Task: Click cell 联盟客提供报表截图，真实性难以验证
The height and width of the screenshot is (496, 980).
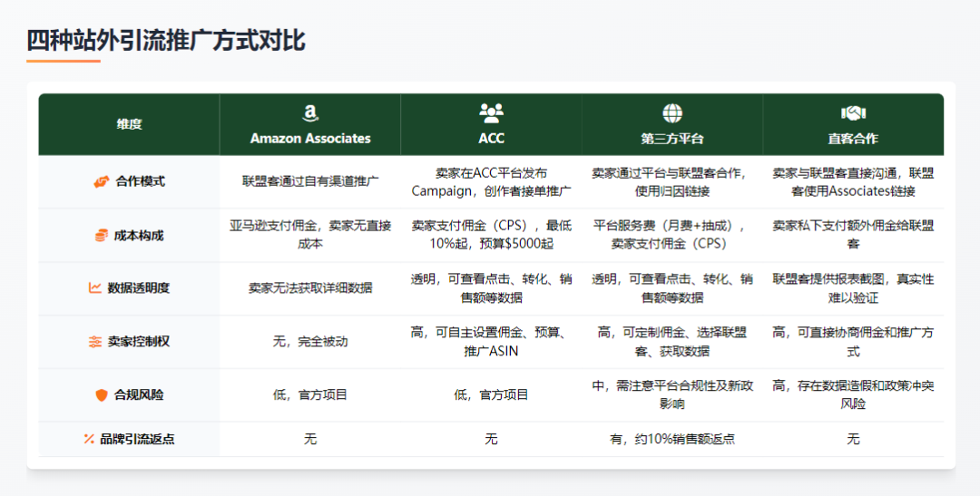Action: [853, 288]
